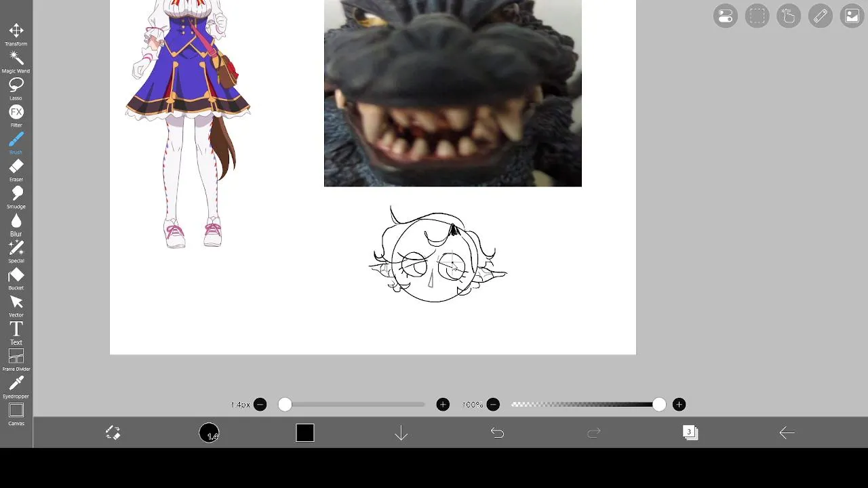Select the Lasso tool
This screenshot has width=868, height=488.
point(16,89)
